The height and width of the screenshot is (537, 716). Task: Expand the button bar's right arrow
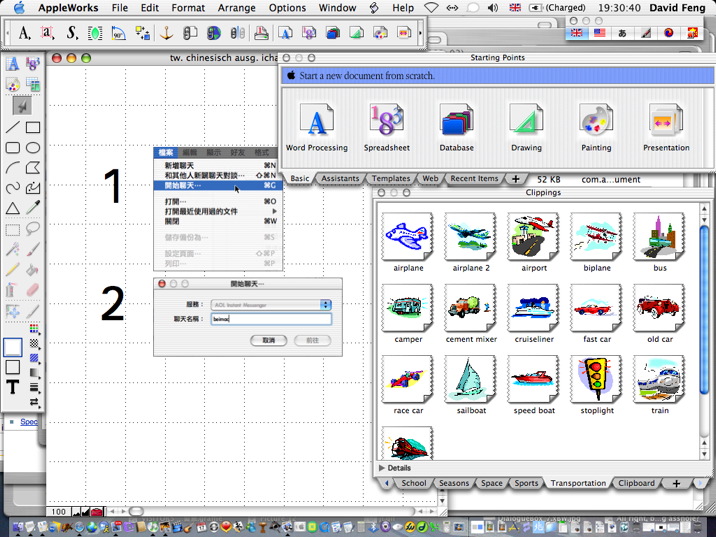420,33
